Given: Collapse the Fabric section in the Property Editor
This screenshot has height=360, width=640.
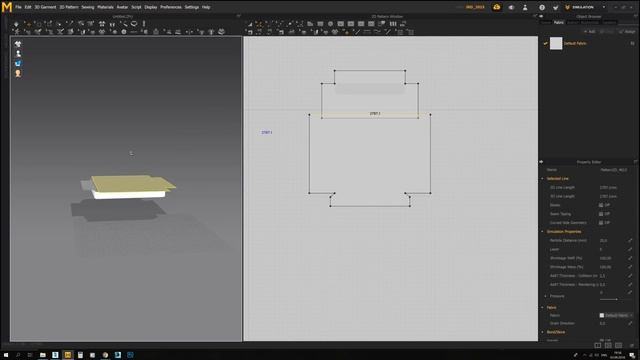Looking at the screenshot, I should coord(543,308).
